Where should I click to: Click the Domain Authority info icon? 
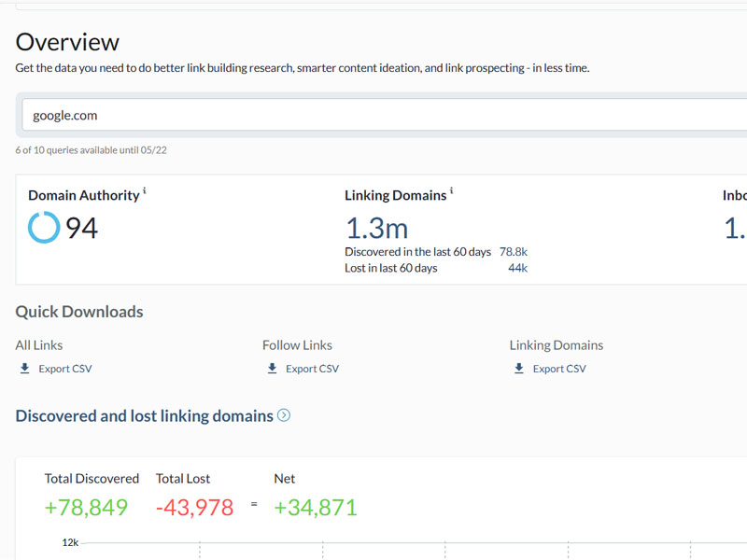click(145, 191)
